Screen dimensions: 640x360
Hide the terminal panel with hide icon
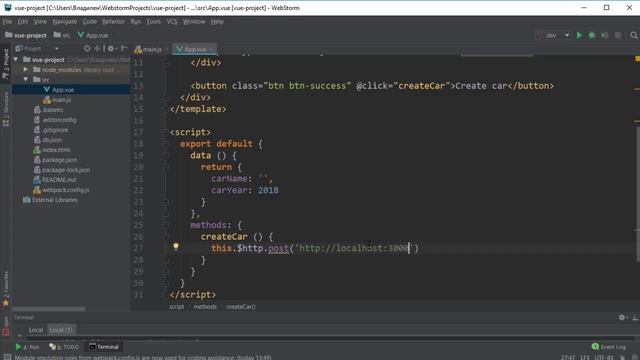point(636,317)
